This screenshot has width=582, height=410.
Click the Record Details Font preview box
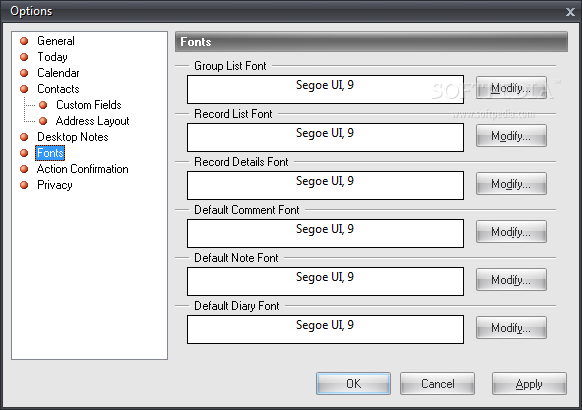point(325,185)
